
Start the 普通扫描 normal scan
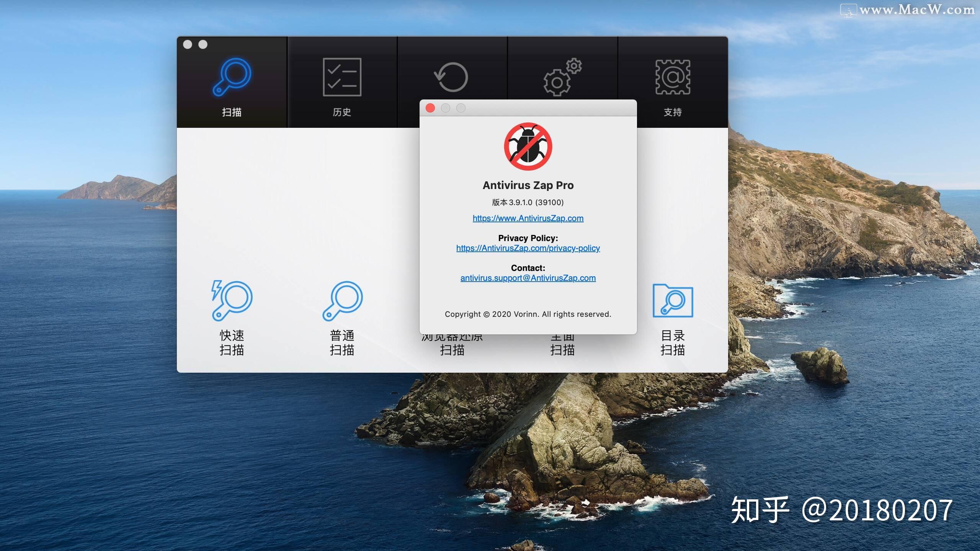[x=342, y=318]
